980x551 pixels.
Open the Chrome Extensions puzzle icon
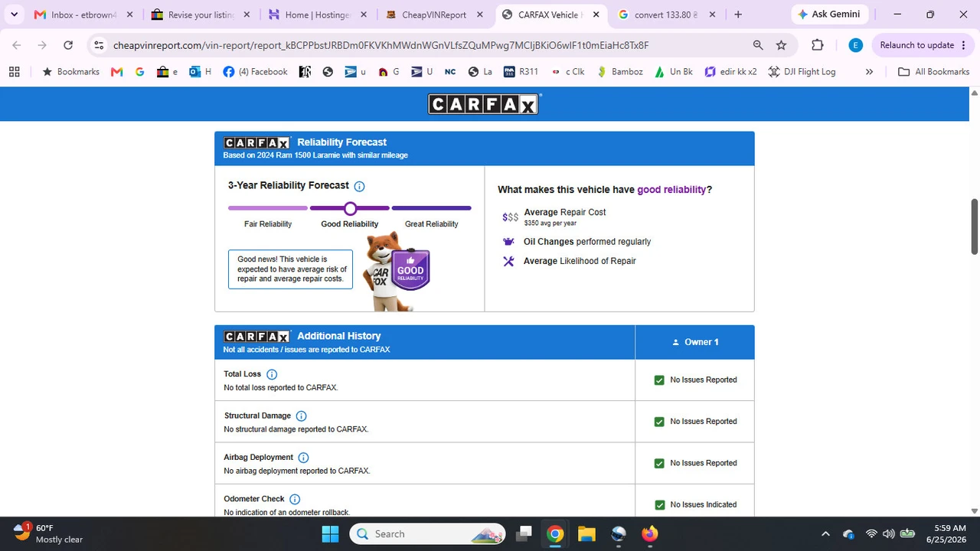click(x=818, y=45)
